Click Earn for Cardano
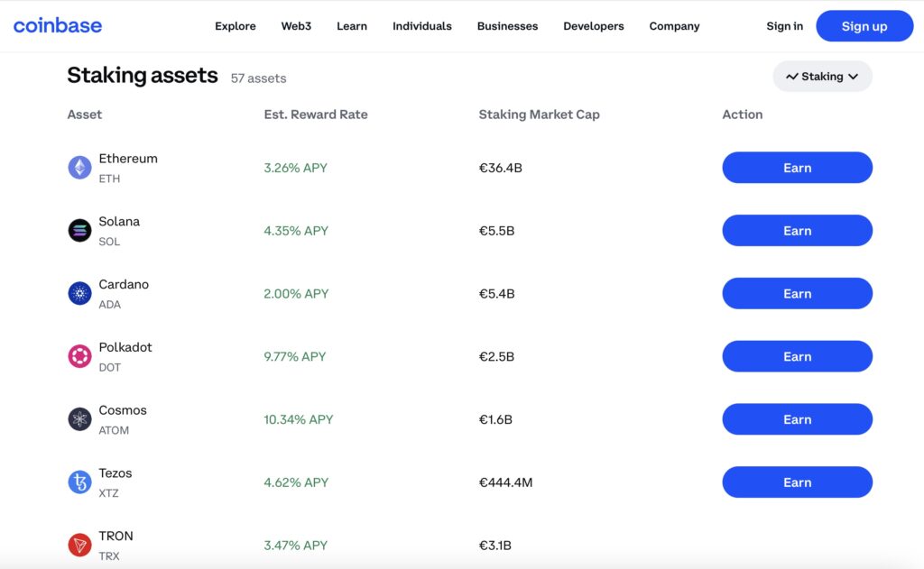924x569 pixels. [798, 293]
